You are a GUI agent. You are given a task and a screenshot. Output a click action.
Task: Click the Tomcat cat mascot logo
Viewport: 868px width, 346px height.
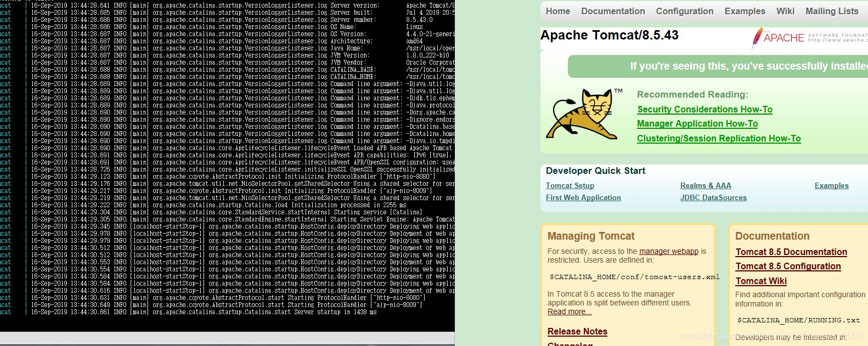click(585, 114)
